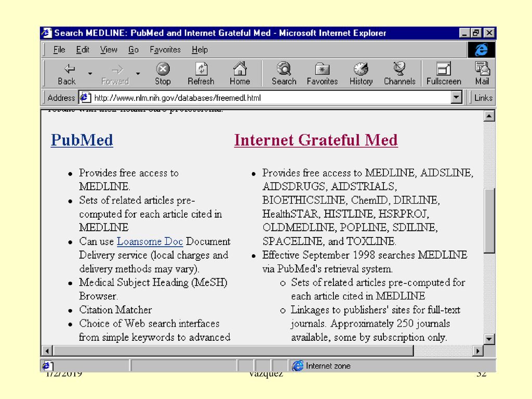
Task: Click the text "each article cited in MEDLINE"
Action: click(x=358, y=296)
